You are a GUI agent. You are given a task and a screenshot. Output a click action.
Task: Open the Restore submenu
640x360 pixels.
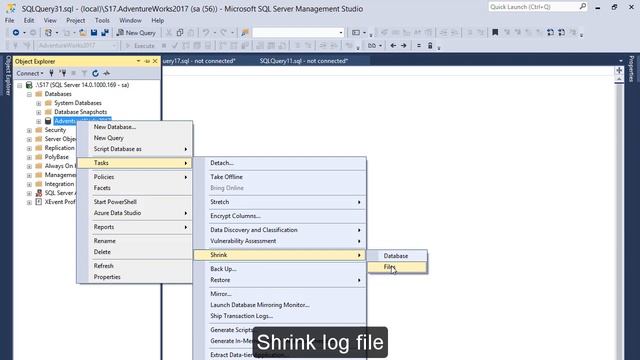click(280, 280)
